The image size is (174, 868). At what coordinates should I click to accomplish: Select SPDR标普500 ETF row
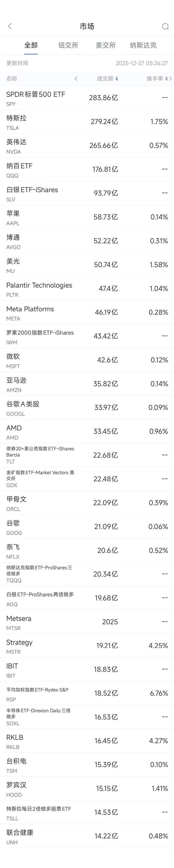87,98
